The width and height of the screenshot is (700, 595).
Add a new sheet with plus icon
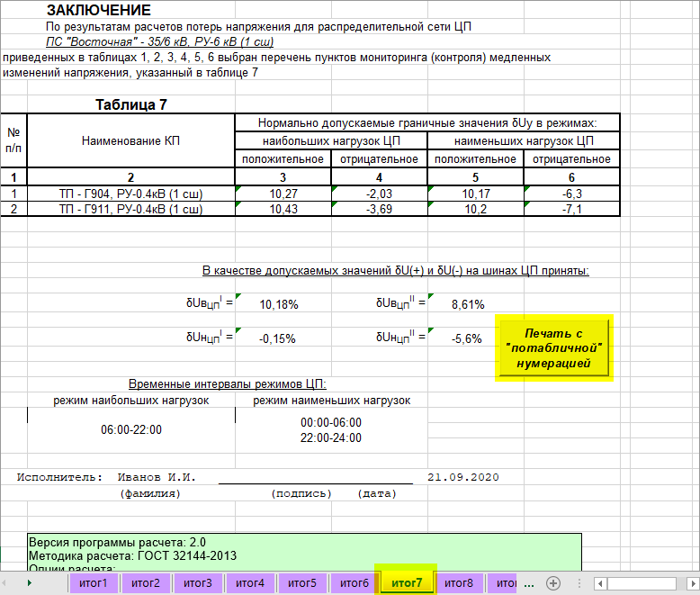(x=553, y=583)
